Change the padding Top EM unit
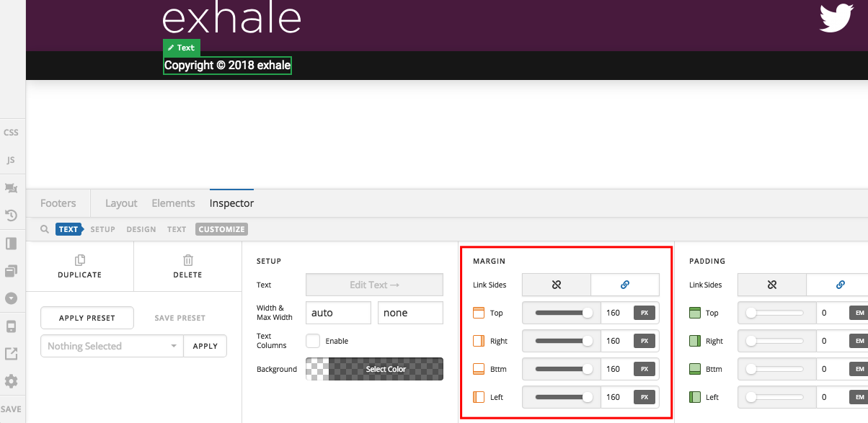This screenshot has height=423, width=868. pos(859,313)
